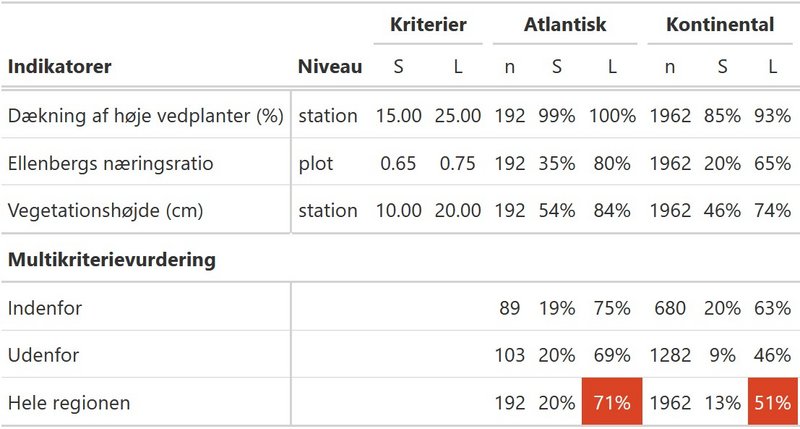800x429 pixels.
Task: Click the Hele regionen row label
Action: tap(69, 403)
